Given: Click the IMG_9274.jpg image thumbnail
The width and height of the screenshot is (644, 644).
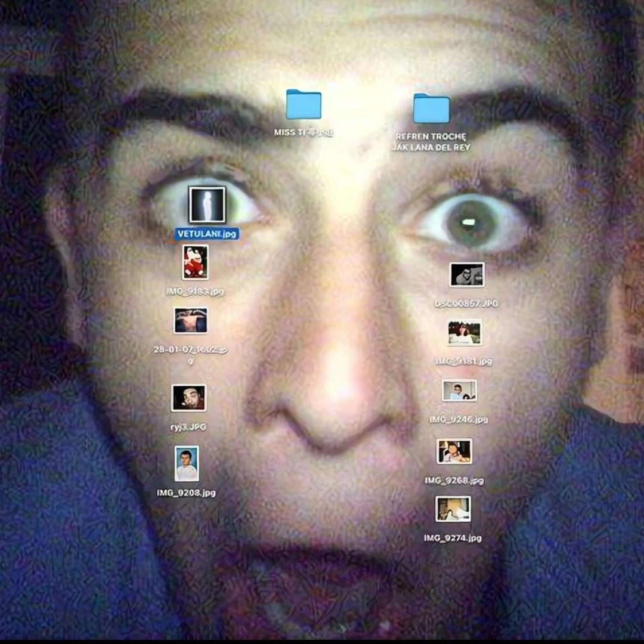Looking at the screenshot, I should [x=453, y=509].
